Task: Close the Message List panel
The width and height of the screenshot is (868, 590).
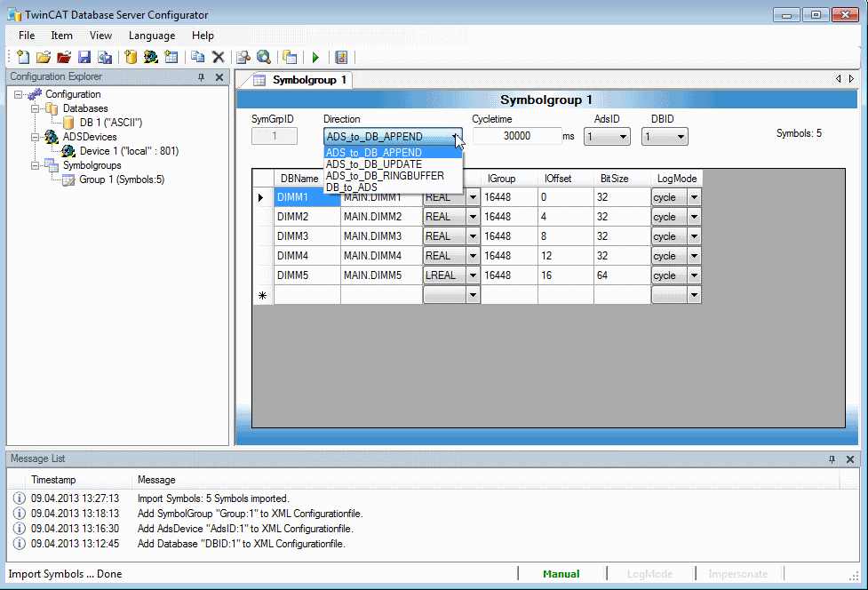Action: [x=850, y=458]
